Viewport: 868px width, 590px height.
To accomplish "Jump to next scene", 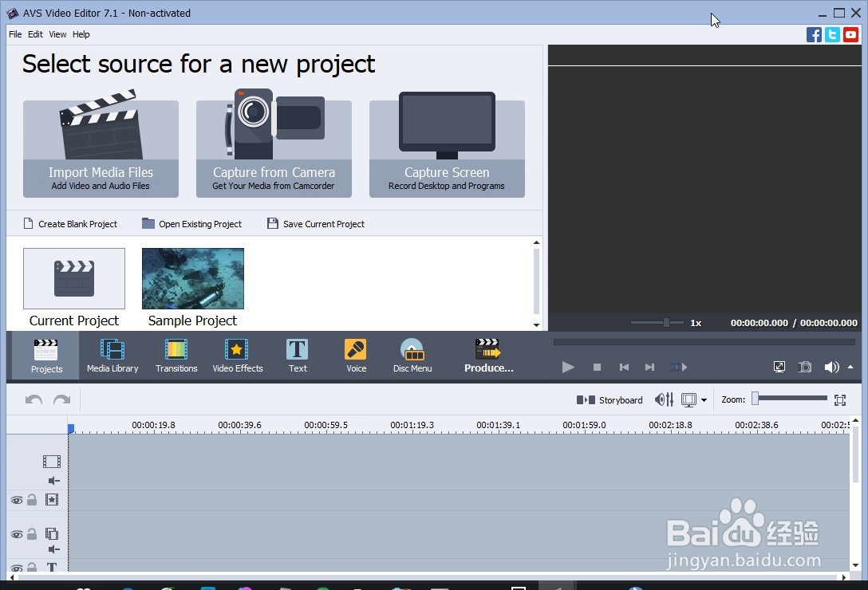I will coord(679,367).
